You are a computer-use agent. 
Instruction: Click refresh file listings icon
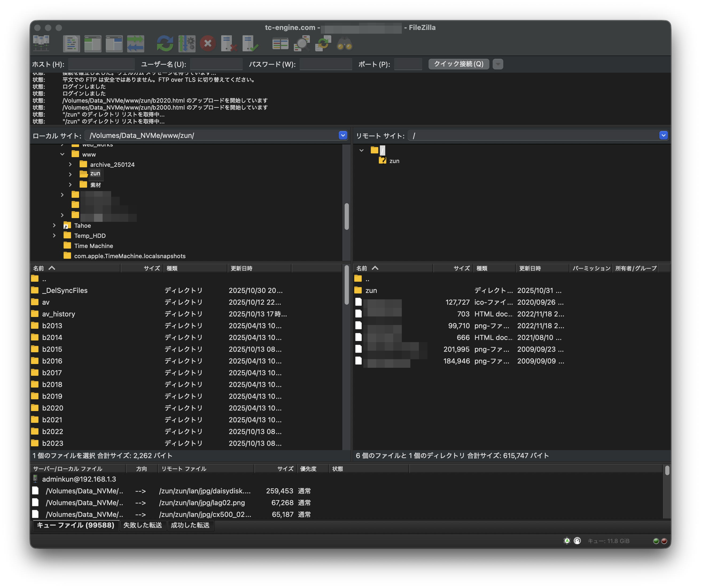pos(165,43)
